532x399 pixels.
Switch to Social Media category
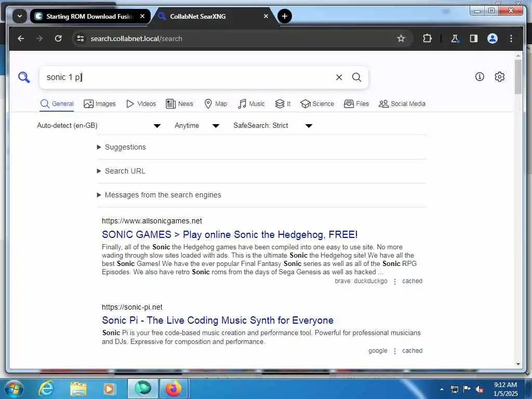pyautogui.click(x=402, y=104)
